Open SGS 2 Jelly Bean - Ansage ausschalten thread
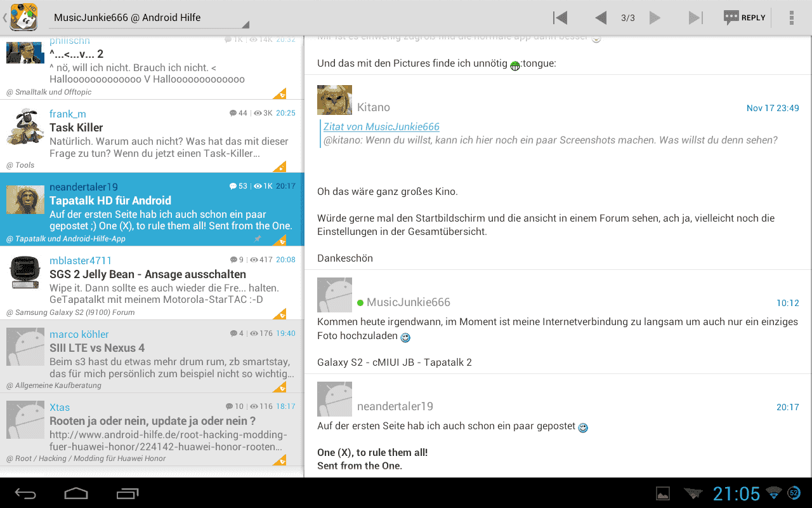Screen dimensions: 812x508 (152, 283)
